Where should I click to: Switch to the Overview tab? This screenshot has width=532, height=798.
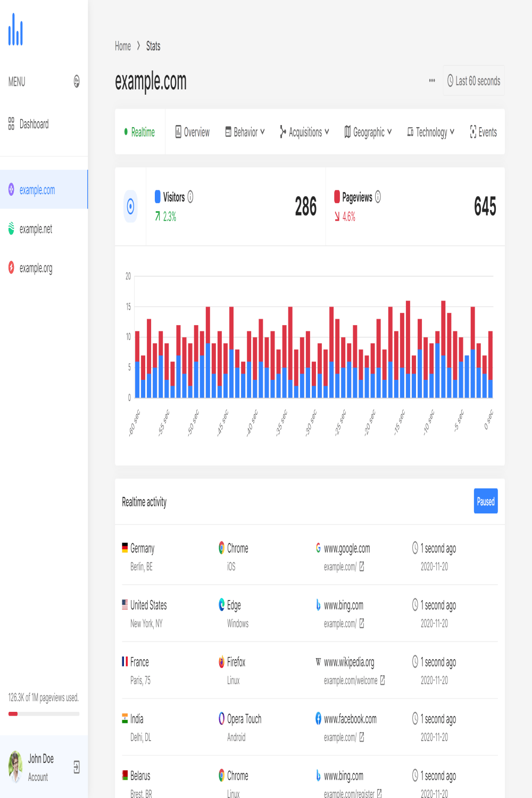click(192, 132)
